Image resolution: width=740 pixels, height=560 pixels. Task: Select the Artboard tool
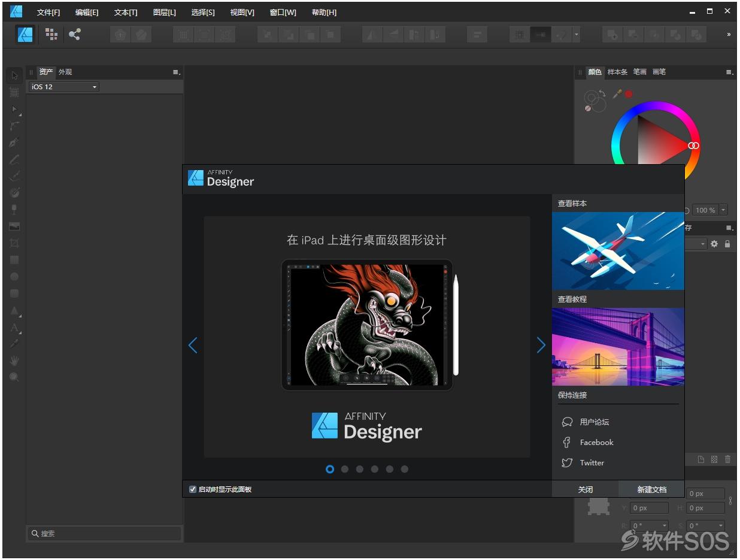(14, 92)
